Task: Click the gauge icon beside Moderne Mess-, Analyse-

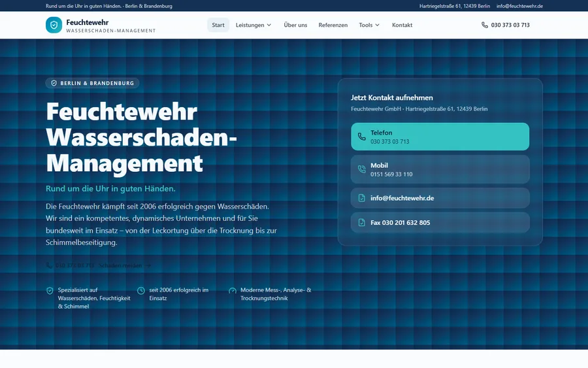Action: coord(233,290)
